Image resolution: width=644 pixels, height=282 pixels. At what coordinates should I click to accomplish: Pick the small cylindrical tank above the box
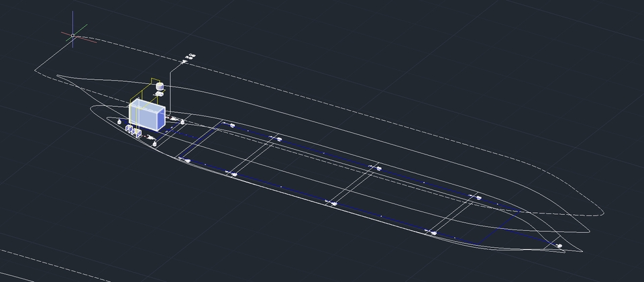pos(160,87)
